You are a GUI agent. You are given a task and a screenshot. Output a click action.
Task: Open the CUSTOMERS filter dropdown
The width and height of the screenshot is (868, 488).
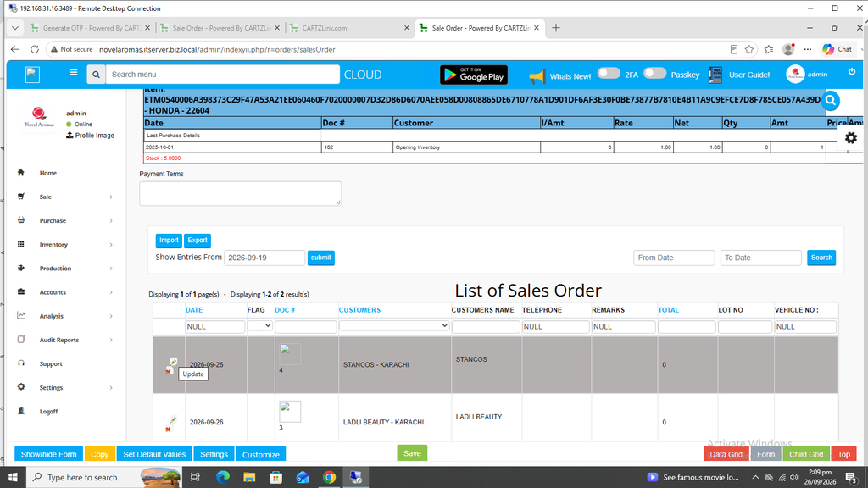point(393,326)
